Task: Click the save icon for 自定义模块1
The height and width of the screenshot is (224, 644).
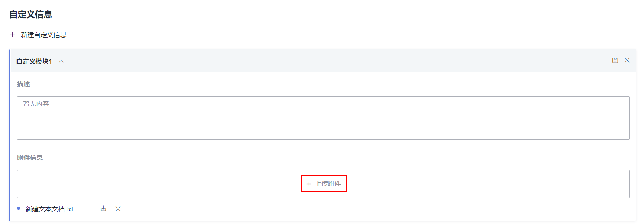Action: pos(615,61)
